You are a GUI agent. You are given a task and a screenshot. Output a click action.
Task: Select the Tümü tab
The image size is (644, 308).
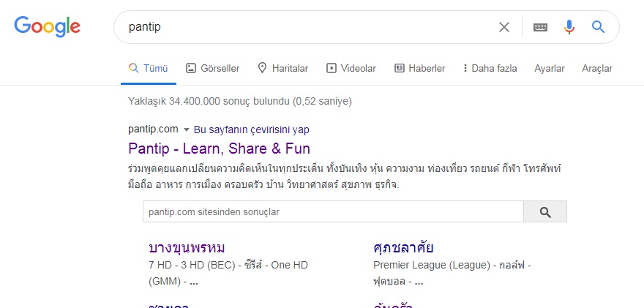tap(149, 68)
